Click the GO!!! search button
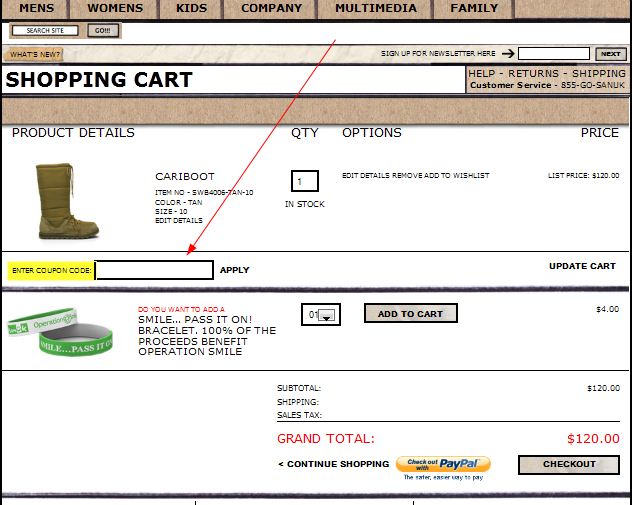 pyautogui.click(x=103, y=31)
